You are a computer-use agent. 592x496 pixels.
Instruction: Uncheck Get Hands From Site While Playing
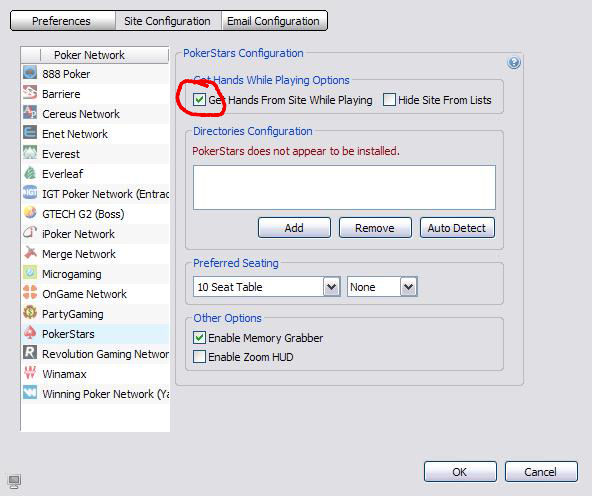pos(199,100)
